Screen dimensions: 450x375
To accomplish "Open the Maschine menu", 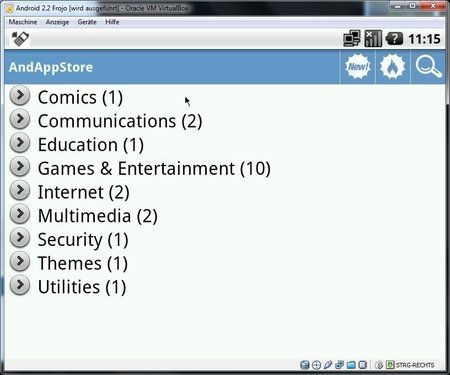I will (x=23, y=22).
